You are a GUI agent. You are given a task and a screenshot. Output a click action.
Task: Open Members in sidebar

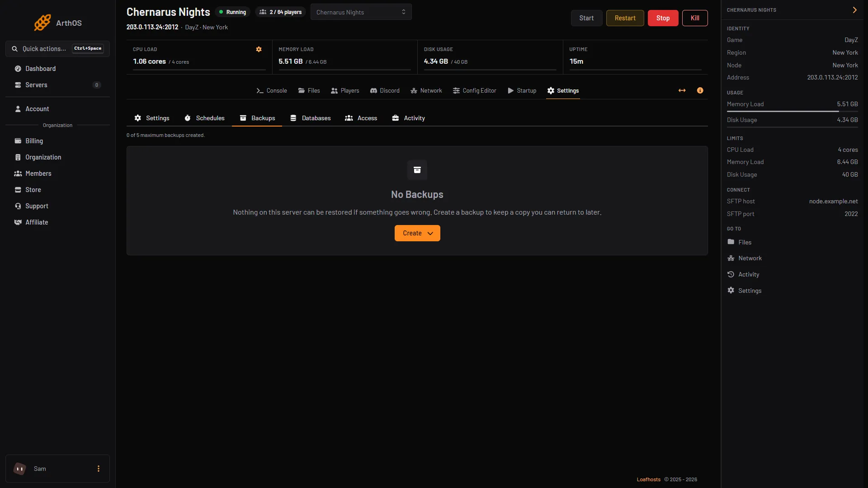click(x=57, y=174)
